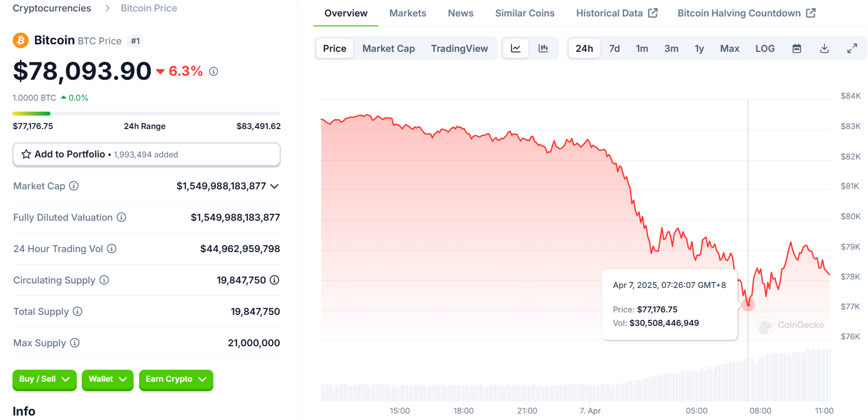Open info icon beside 19,847,750 circulating value
This screenshot has width=868, height=420.
pos(274,280)
